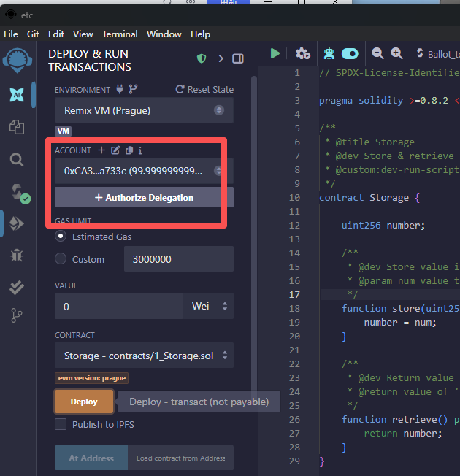Click the VALUE amount input field
The image size is (460, 476).
119,306
